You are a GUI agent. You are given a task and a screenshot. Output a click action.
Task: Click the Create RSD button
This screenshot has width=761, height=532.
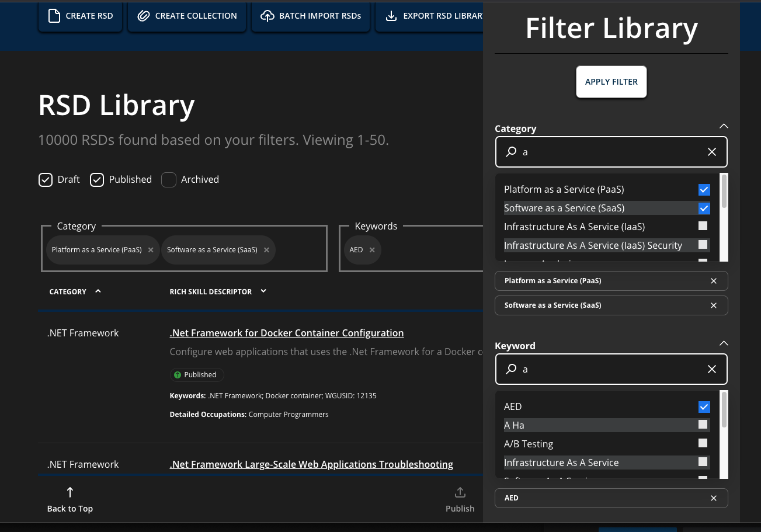pos(81,16)
